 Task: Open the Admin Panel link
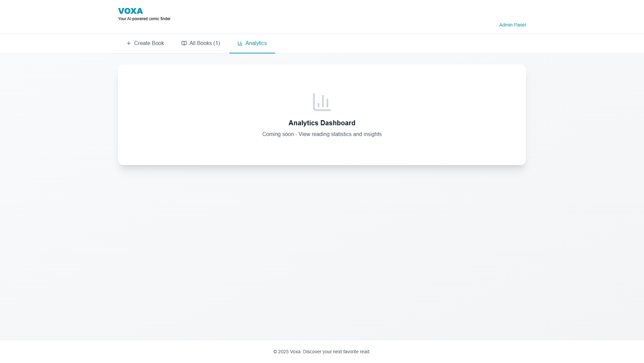click(512, 25)
